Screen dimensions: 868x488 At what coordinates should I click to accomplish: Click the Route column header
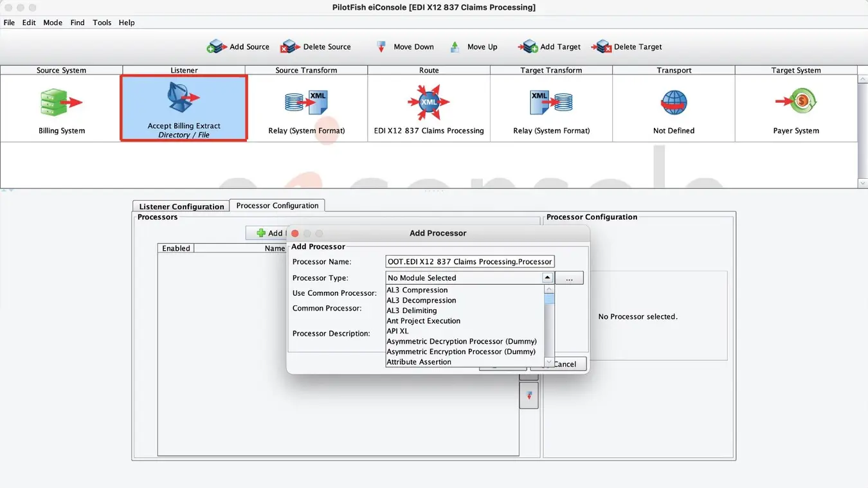(429, 70)
